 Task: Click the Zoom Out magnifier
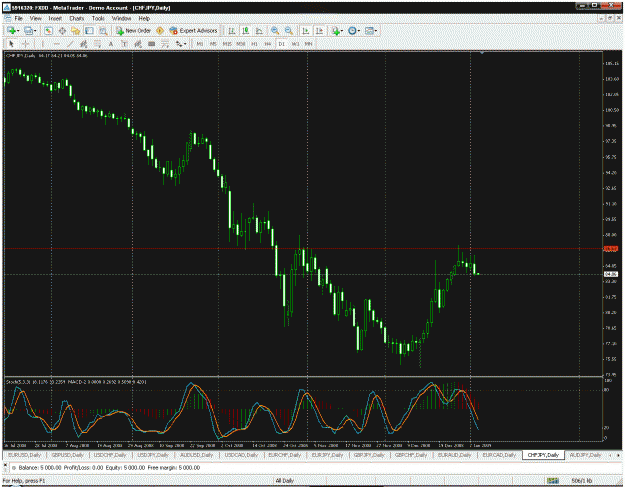[289, 31]
